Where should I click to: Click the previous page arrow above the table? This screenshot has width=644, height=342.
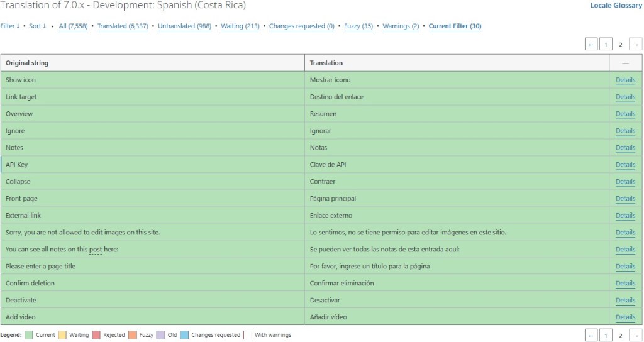coord(591,45)
